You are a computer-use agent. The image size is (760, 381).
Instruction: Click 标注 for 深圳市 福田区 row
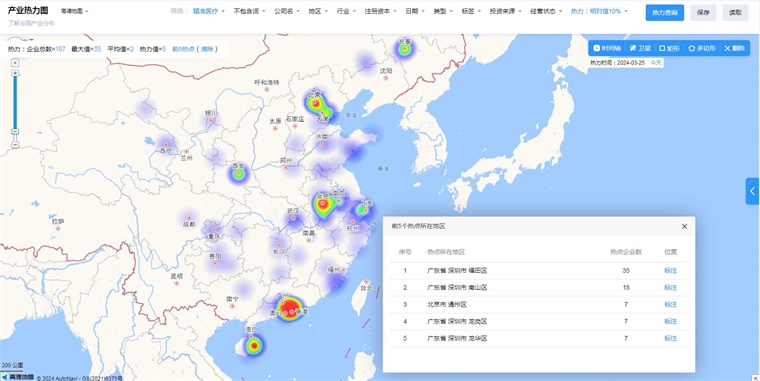point(670,270)
